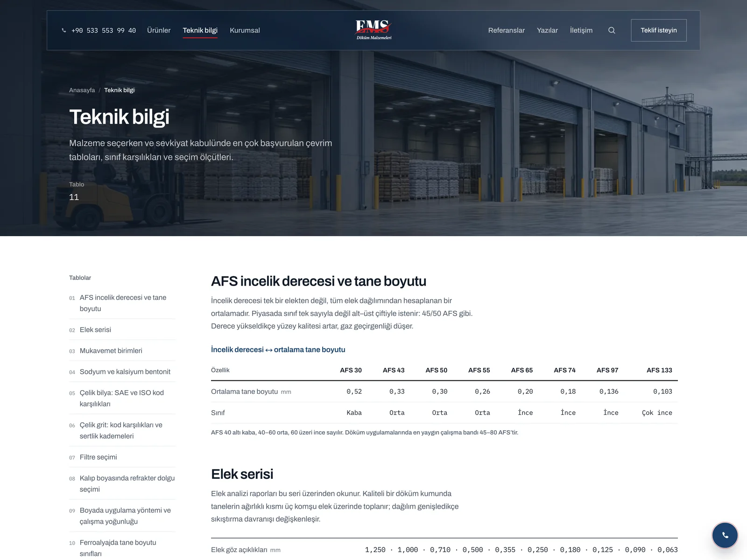Click the AFS 30 column header
Viewport: 747px width, 560px height.
pos(351,370)
